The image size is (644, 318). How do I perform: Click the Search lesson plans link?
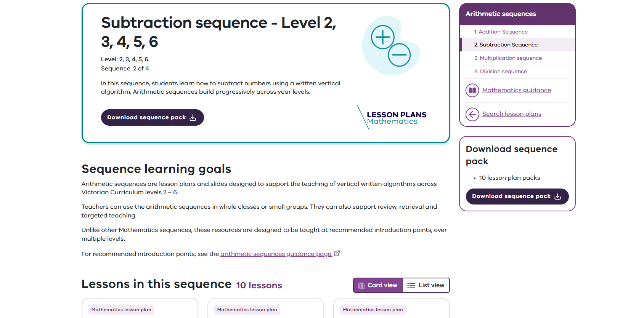(512, 113)
